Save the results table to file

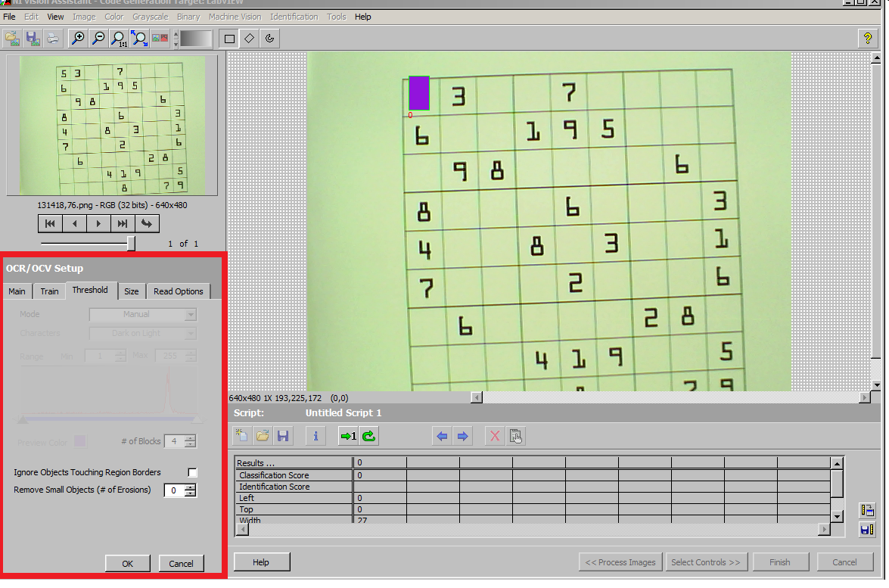[x=867, y=530]
